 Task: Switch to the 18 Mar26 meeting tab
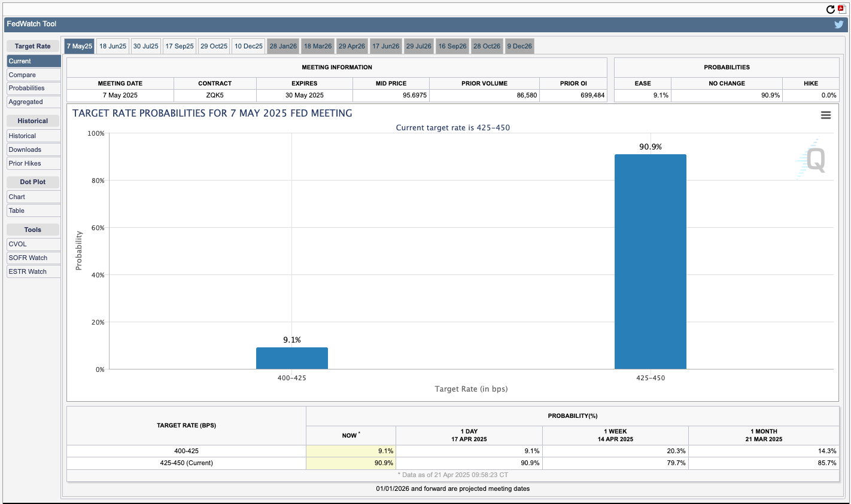[x=318, y=46]
